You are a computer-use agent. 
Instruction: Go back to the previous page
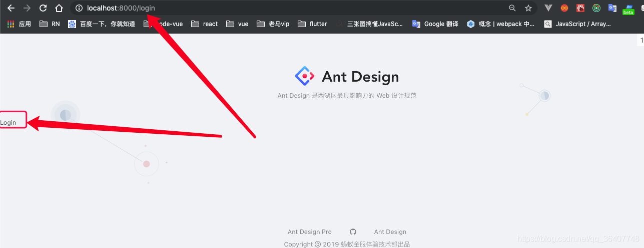(11, 8)
